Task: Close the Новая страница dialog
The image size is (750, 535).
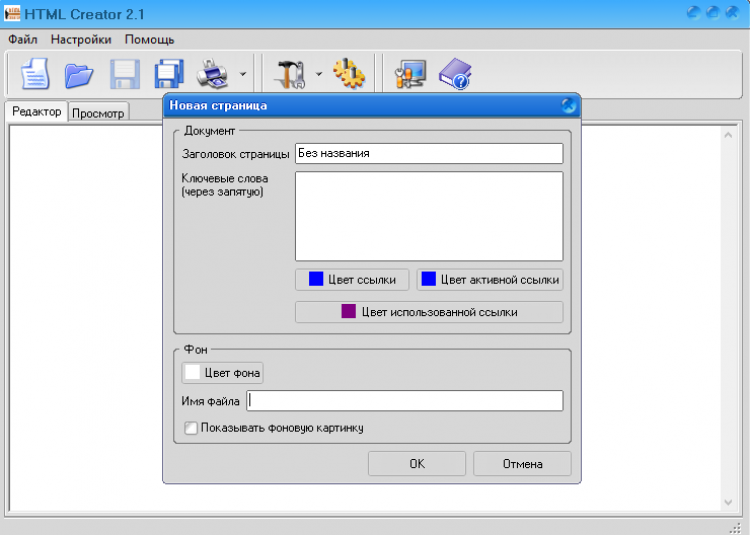Action: tap(568, 105)
